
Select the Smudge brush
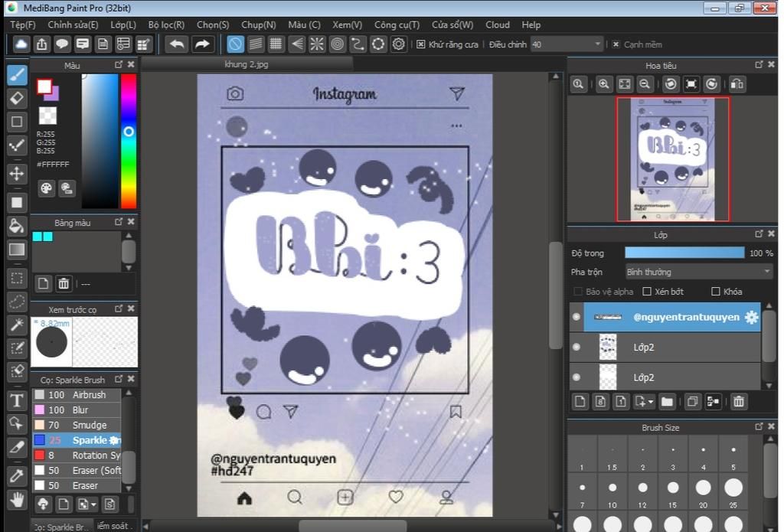(x=77, y=425)
